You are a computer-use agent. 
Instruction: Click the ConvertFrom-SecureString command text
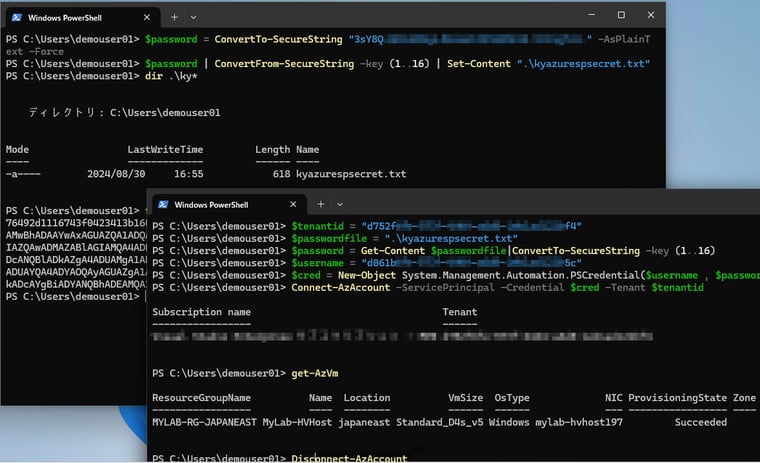pyautogui.click(x=284, y=64)
